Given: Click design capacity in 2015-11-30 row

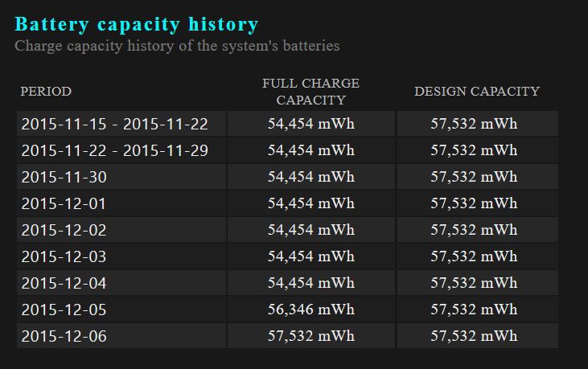Looking at the screenshot, I should (x=478, y=177).
